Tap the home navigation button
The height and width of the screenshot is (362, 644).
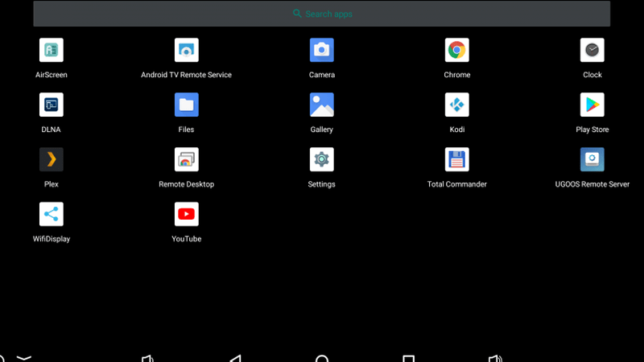(x=322, y=358)
